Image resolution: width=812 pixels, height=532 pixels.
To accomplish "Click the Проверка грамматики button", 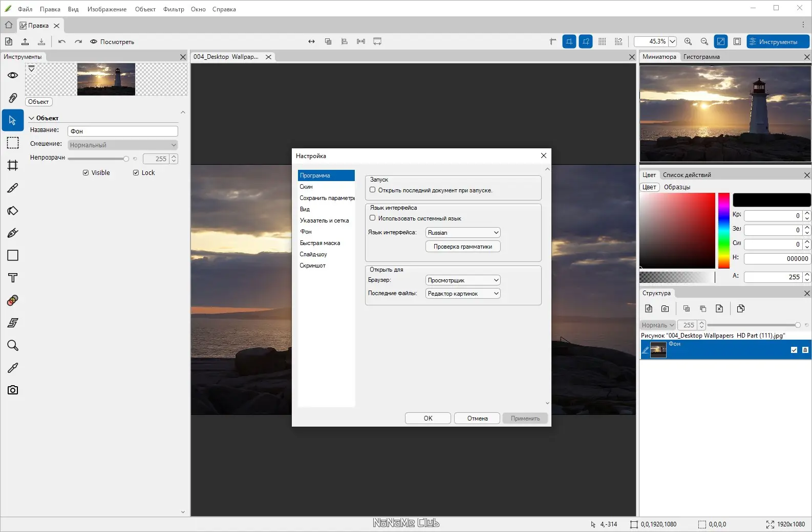I will point(463,247).
